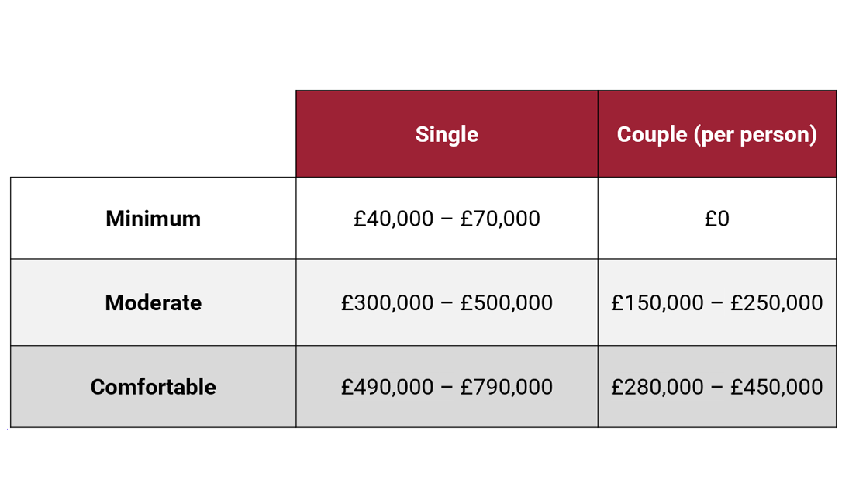
Task: Click the £250,000 value in Moderate row
Action: click(x=777, y=303)
